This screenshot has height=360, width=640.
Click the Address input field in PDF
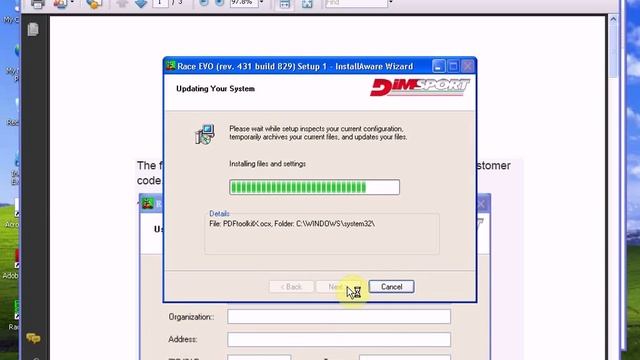click(339, 339)
